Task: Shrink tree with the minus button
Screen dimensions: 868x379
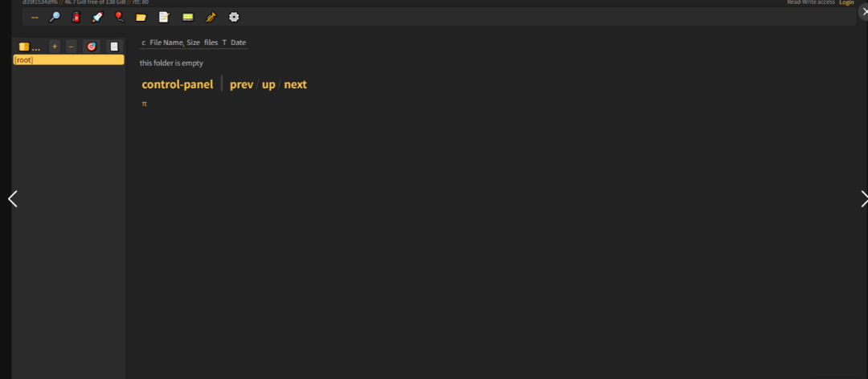Action: [72, 47]
